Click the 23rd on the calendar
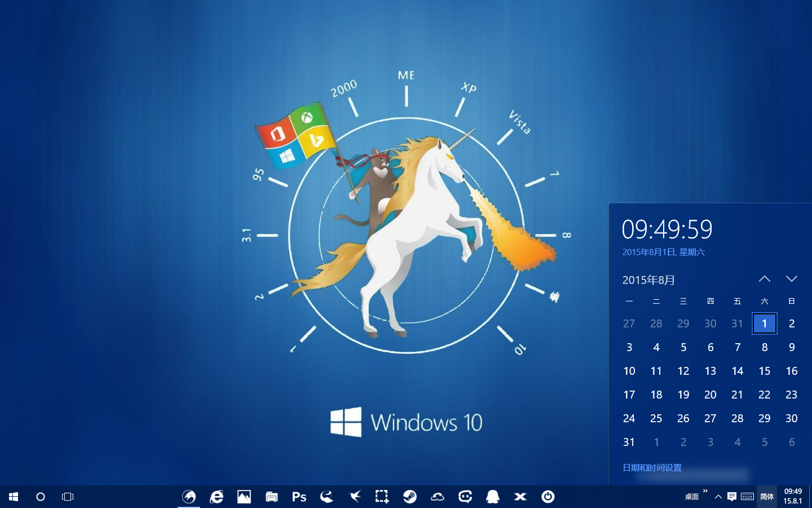The width and height of the screenshot is (812, 508). pos(792,395)
